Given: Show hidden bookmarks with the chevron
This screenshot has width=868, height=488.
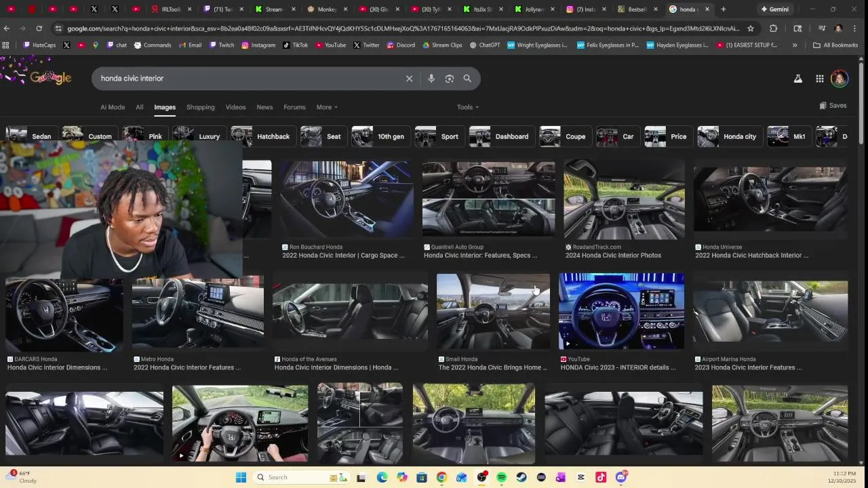Looking at the screenshot, I should [795, 45].
